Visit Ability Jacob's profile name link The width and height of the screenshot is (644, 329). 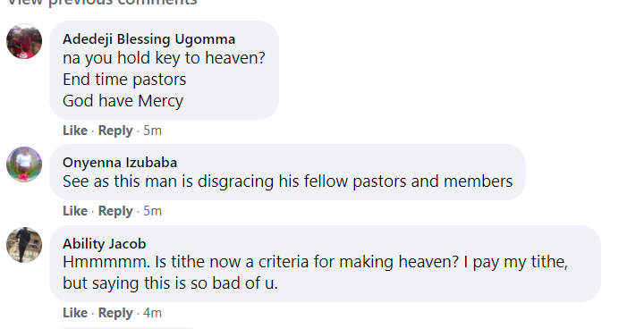[x=104, y=243]
